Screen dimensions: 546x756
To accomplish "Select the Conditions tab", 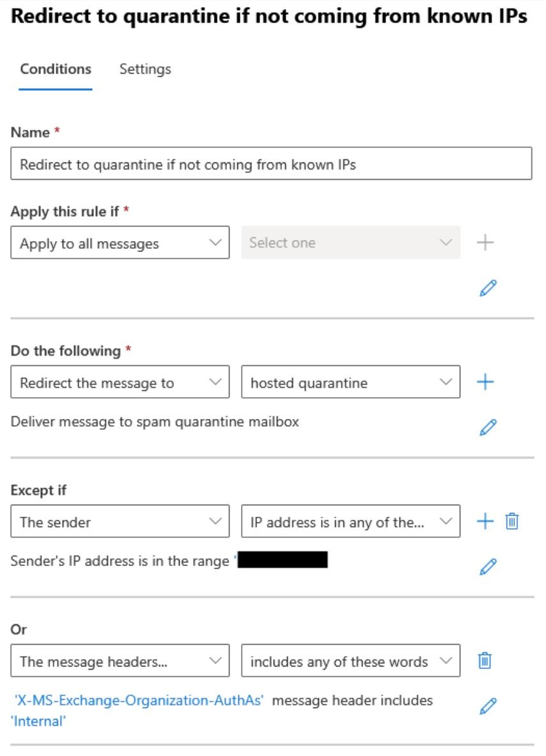I will click(56, 70).
